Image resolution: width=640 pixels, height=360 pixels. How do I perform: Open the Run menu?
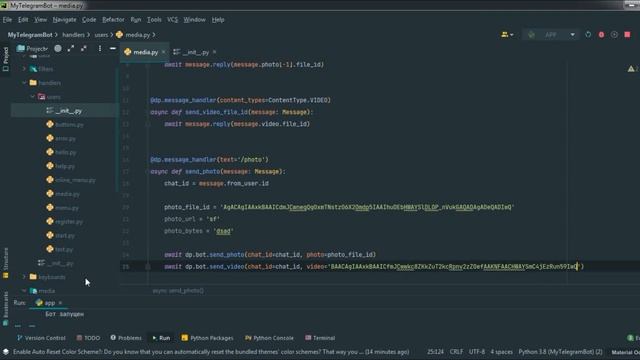pos(136,20)
